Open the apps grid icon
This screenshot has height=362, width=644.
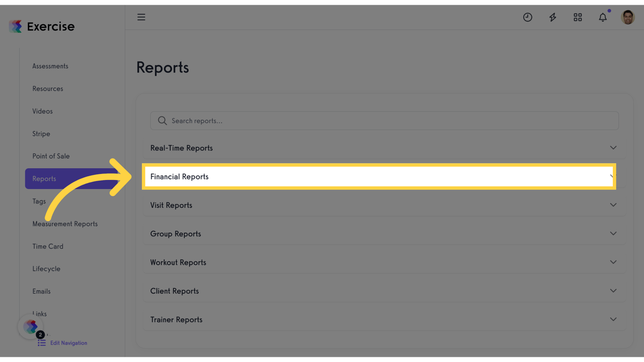(578, 17)
